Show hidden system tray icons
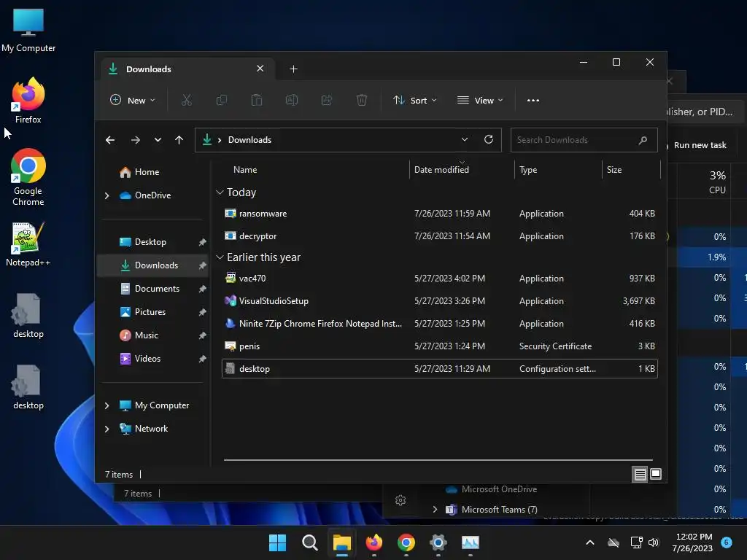This screenshot has width=747, height=560. [589, 542]
